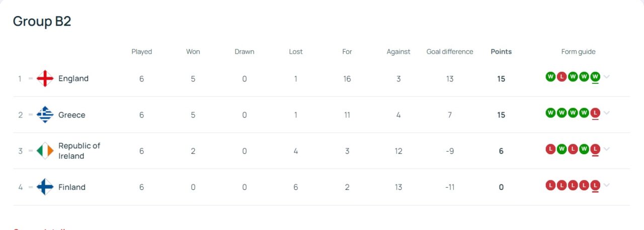Open the Greece team link

[72, 115]
